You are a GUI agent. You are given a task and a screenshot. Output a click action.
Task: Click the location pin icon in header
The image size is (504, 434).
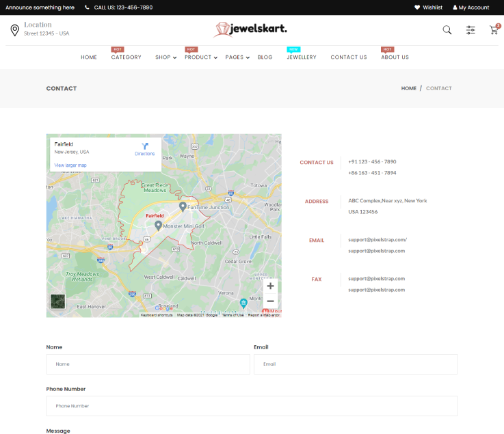[14, 30]
